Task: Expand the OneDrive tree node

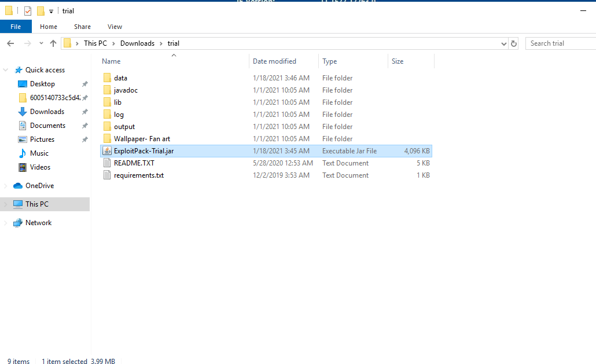Action: 6,186
